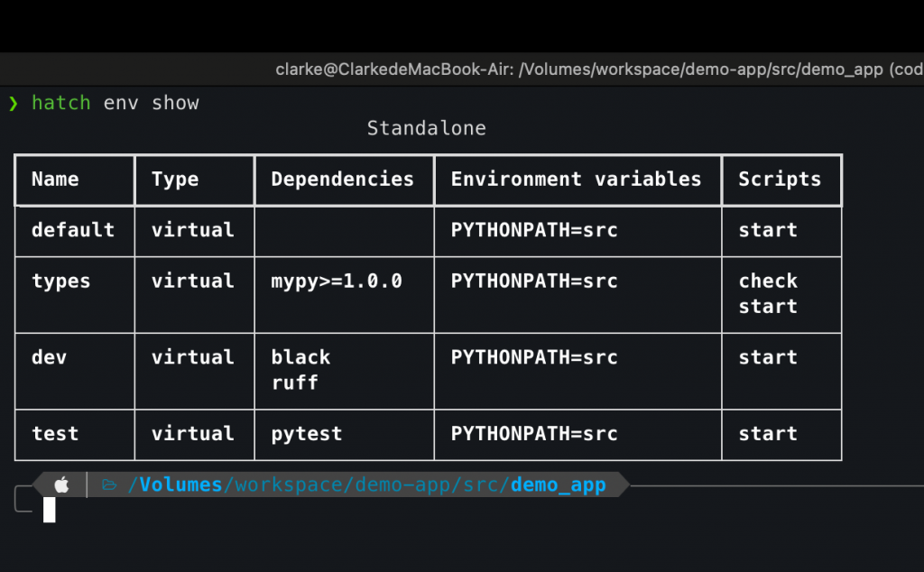Click 'start' script in the types row
The height and width of the screenshot is (572, 924).
pyautogui.click(x=768, y=307)
